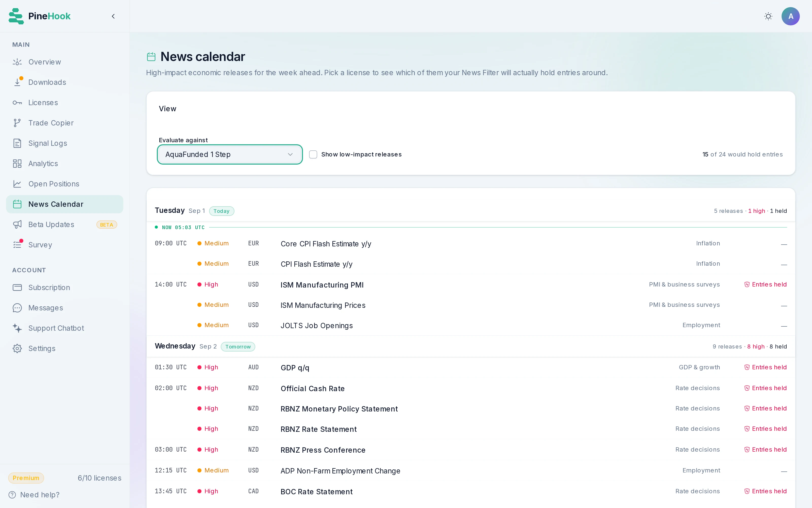The width and height of the screenshot is (812, 508).
Task: Click Entries held shield icon for GDP q/q
Action: coord(747,368)
